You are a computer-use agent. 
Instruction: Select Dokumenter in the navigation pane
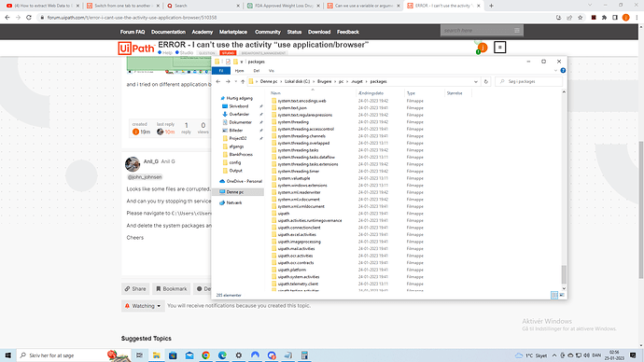240,122
